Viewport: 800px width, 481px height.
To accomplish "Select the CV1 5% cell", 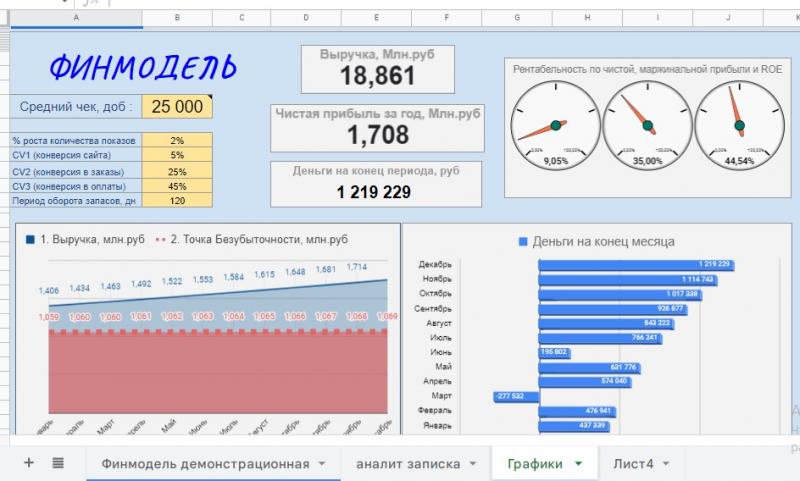I will click(x=177, y=155).
